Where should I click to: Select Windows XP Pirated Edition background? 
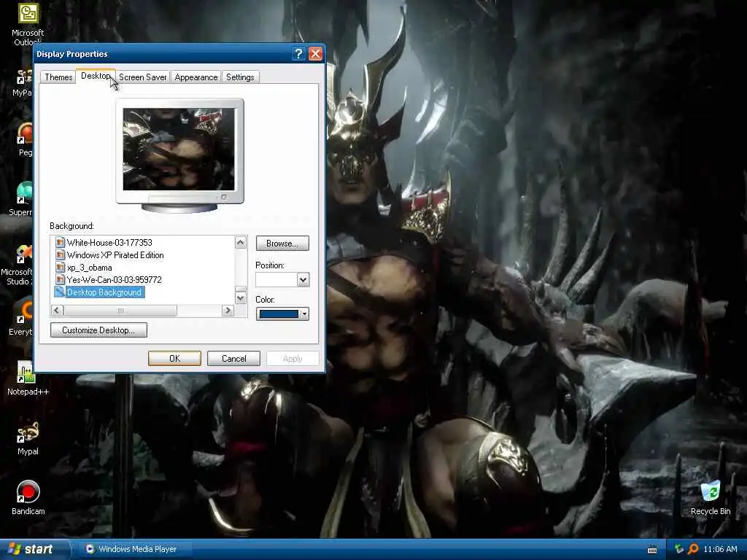pyautogui.click(x=115, y=254)
